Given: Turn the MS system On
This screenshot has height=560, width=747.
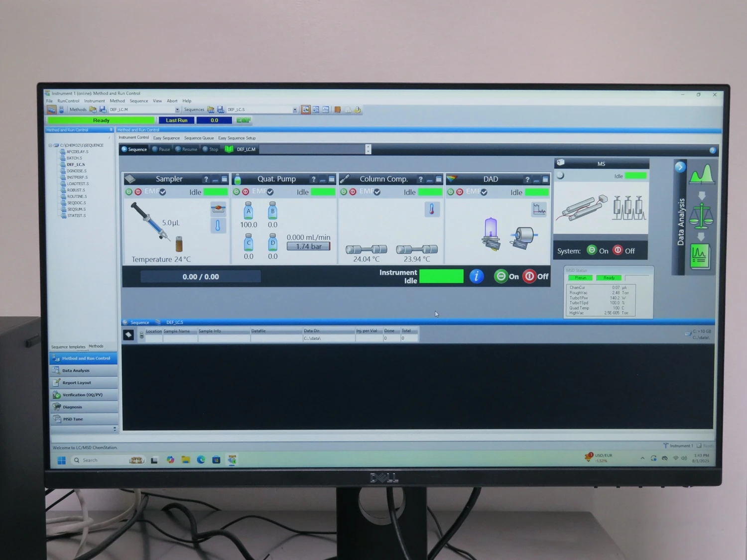Looking at the screenshot, I should tap(592, 250).
